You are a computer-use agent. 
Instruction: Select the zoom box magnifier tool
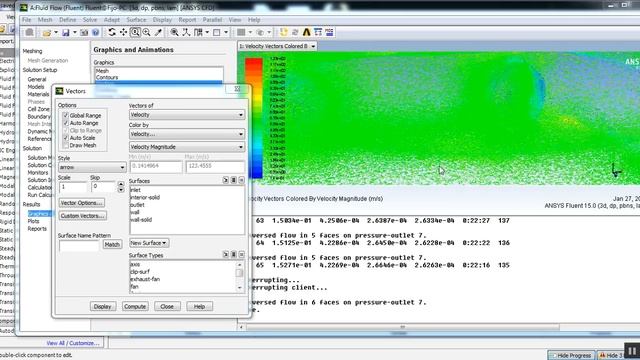pyautogui.click(x=135, y=32)
